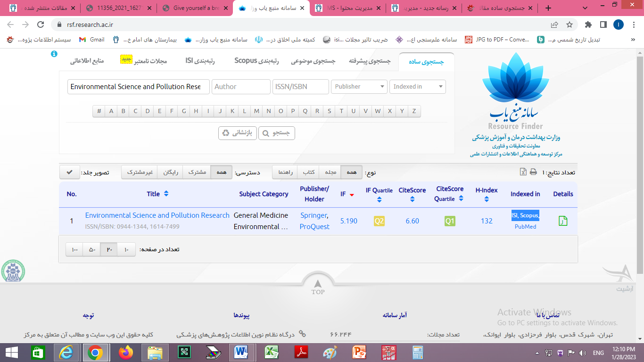Open JPG to PDF bookmark

point(497,40)
